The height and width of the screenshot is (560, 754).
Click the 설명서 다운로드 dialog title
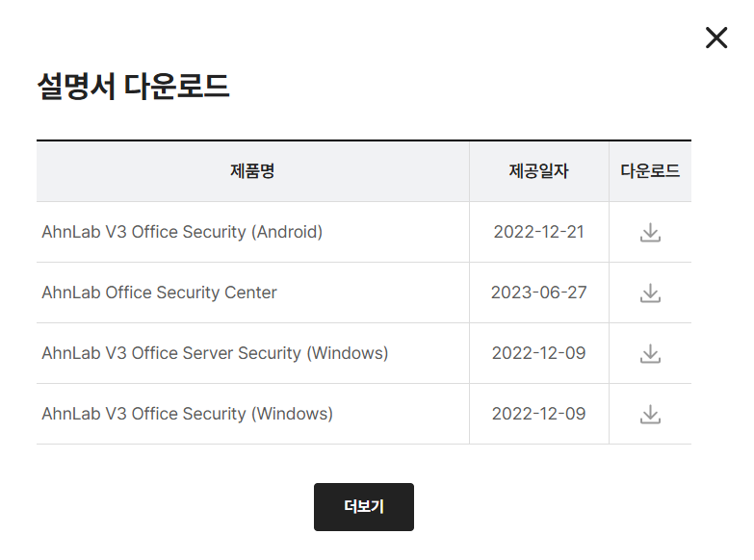click(x=133, y=86)
